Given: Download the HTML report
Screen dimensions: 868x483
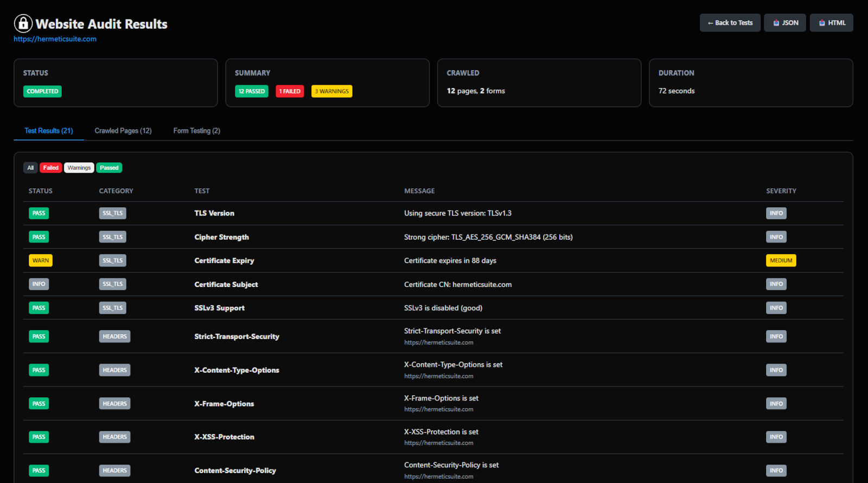Looking at the screenshot, I should tap(831, 23).
